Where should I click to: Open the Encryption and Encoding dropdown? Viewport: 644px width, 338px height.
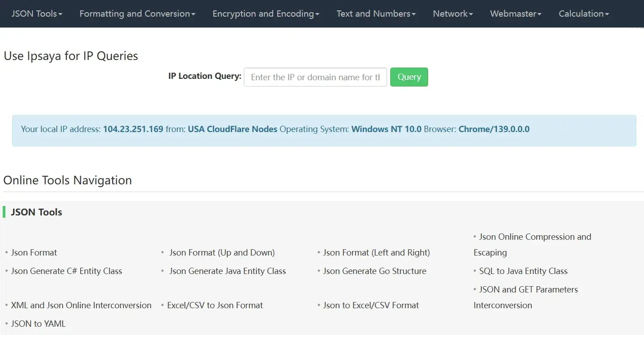[x=265, y=14]
